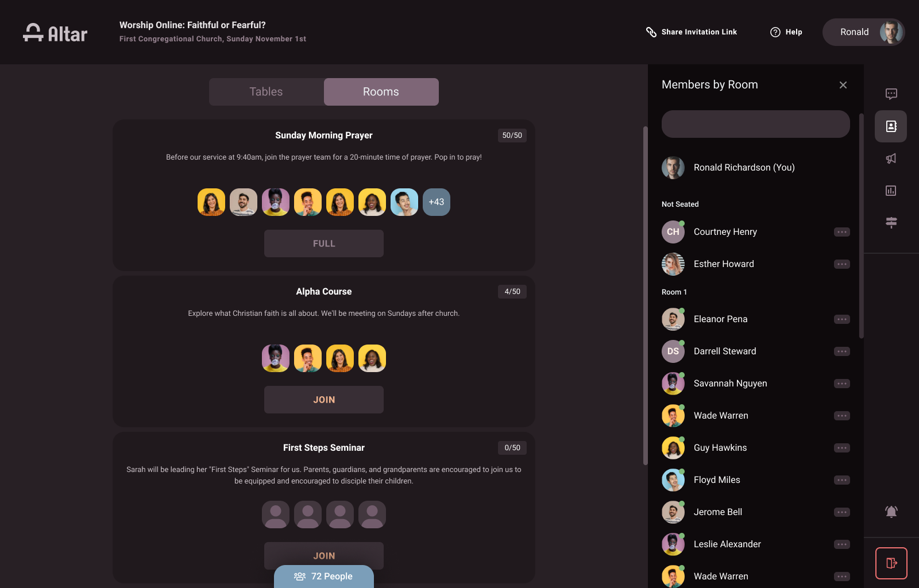Click the alert bell icon

click(x=891, y=512)
